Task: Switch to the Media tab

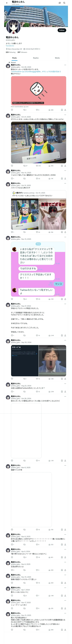Action: (x=57, y=58)
